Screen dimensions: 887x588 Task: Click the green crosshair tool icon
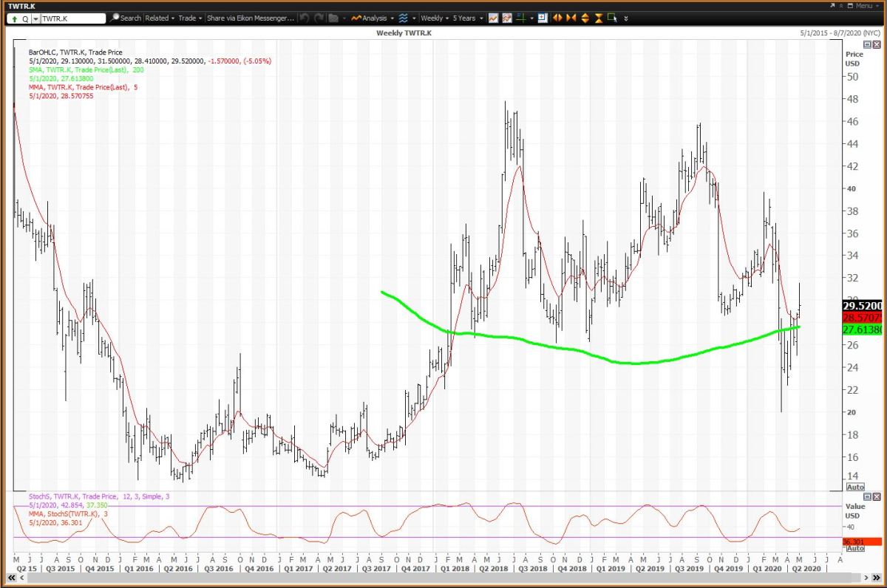pyautogui.click(x=523, y=18)
